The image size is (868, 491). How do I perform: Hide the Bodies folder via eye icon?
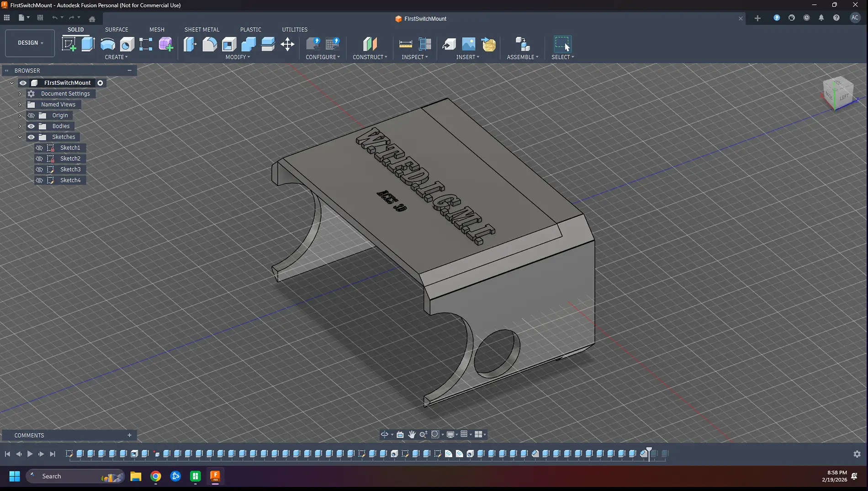31,126
